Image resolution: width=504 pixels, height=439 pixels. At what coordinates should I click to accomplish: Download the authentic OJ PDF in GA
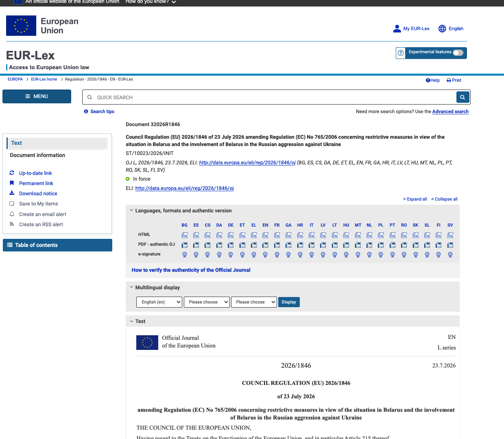click(x=288, y=245)
